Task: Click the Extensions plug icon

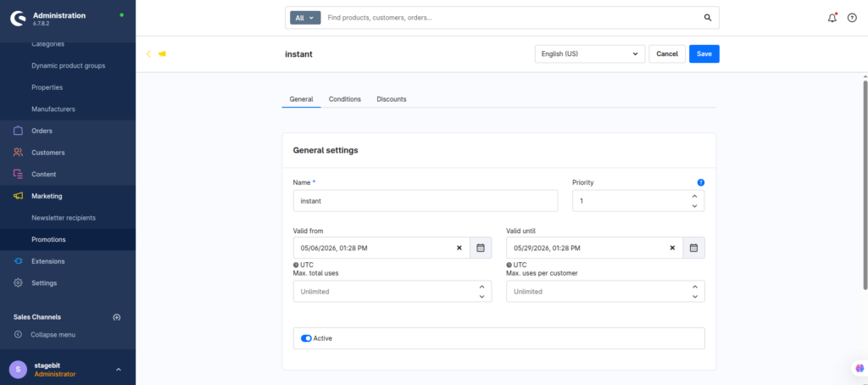Action: pos(19,261)
